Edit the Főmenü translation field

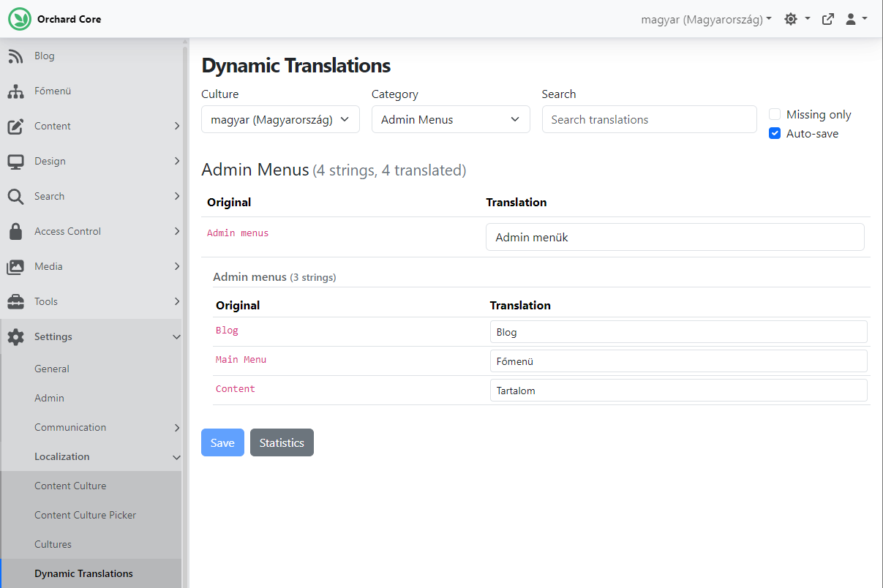tap(678, 361)
